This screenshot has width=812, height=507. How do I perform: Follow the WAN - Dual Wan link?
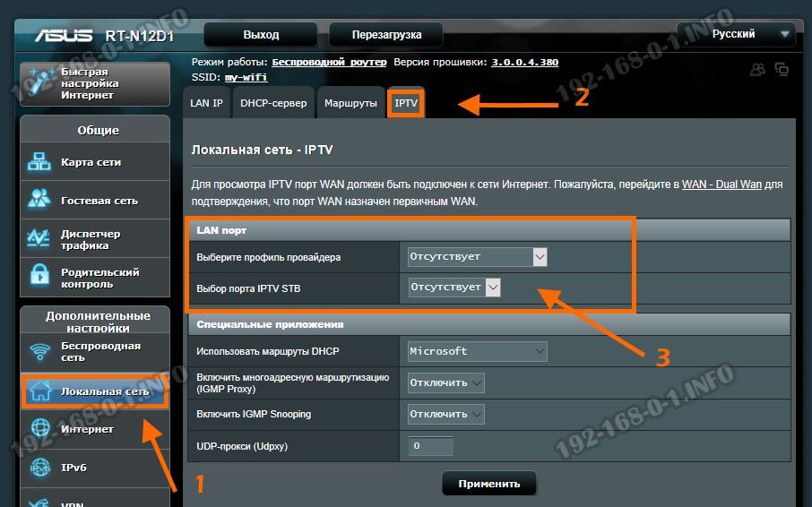pyautogui.click(x=721, y=185)
